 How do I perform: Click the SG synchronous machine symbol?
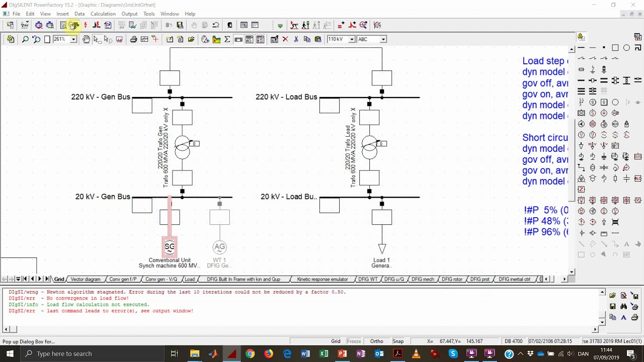click(x=170, y=247)
